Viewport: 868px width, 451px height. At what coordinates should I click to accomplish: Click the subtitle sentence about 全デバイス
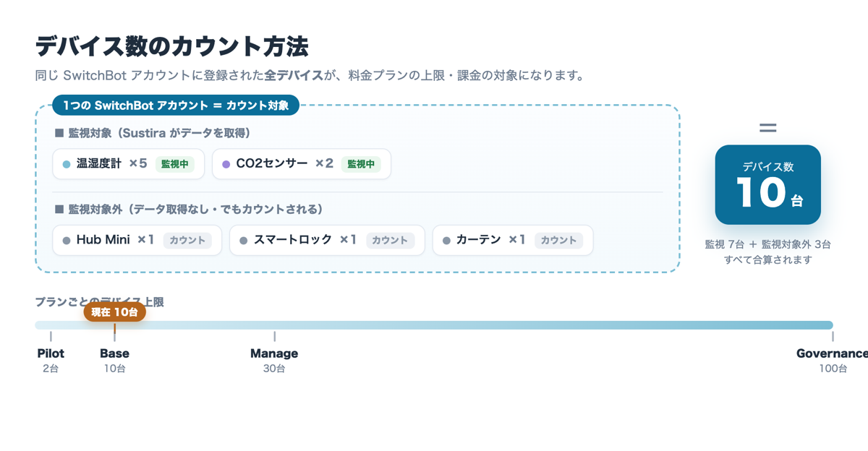click(x=310, y=75)
